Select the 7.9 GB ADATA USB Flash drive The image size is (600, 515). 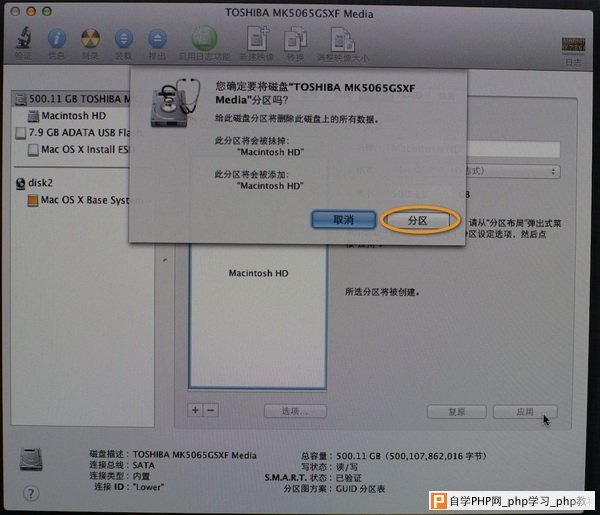(x=73, y=132)
